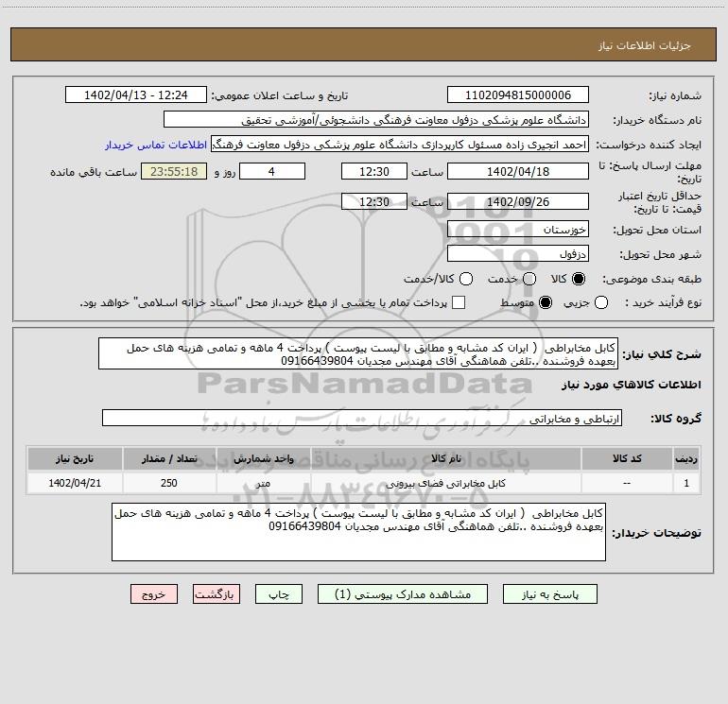The width and height of the screenshot is (728, 704).
Task: Choose جزیی purchase process type
Action: click(600, 303)
